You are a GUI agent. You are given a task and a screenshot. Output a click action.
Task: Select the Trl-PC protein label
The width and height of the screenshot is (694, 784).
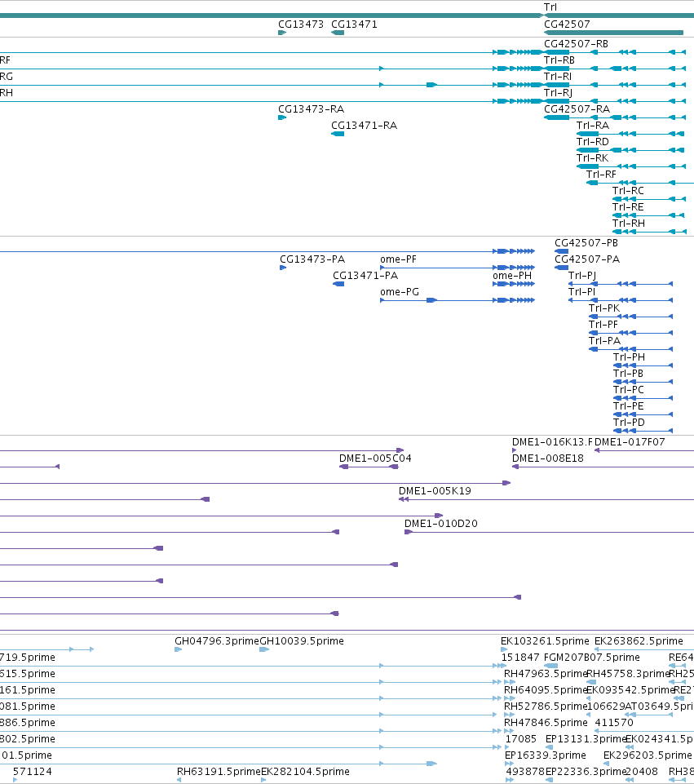(x=629, y=390)
